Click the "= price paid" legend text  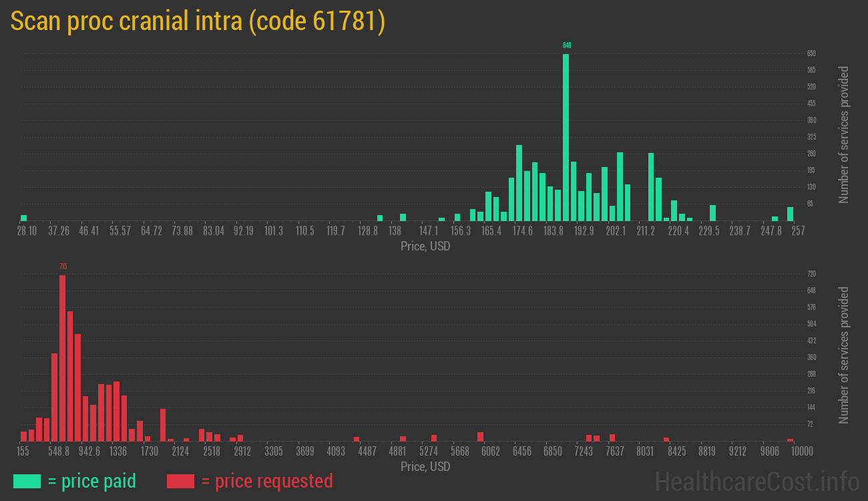92,481
